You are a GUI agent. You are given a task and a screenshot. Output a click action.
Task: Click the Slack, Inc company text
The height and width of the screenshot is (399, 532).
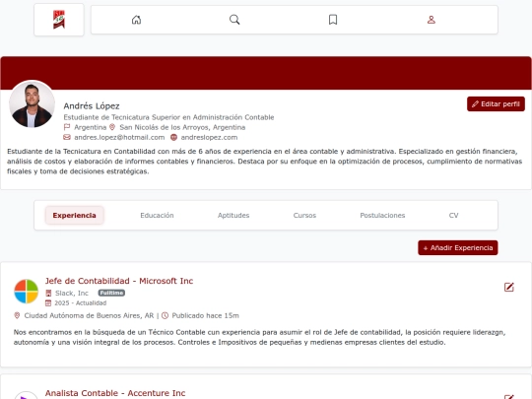pos(72,293)
